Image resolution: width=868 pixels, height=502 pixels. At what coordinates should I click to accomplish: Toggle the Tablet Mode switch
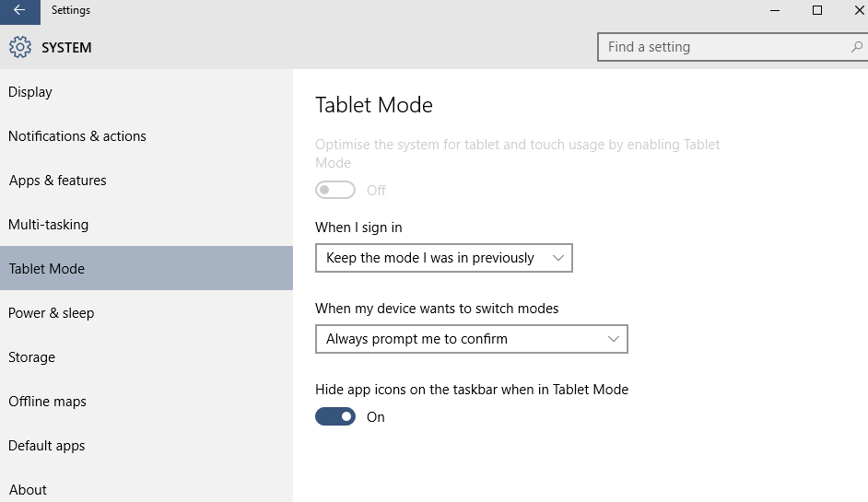click(335, 190)
